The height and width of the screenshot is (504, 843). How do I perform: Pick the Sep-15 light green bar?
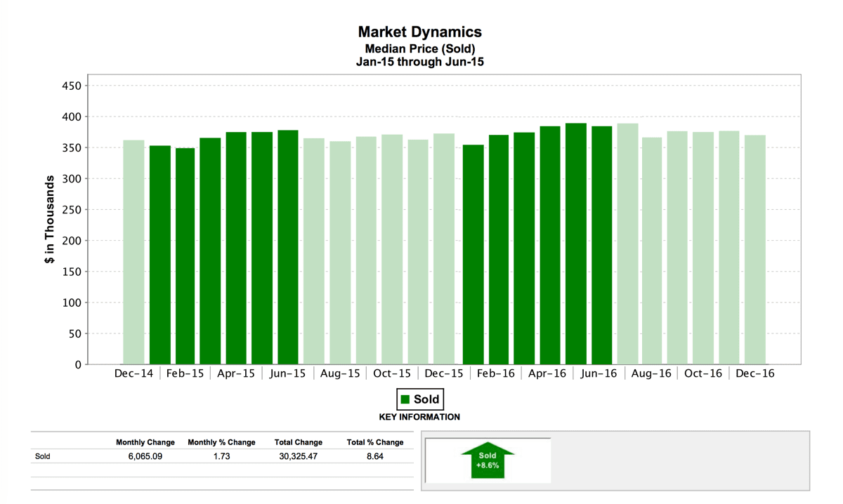click(367, 251)
